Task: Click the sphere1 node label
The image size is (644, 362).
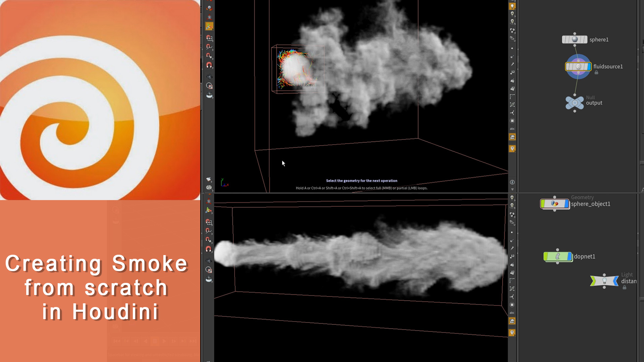Action: 599,40
